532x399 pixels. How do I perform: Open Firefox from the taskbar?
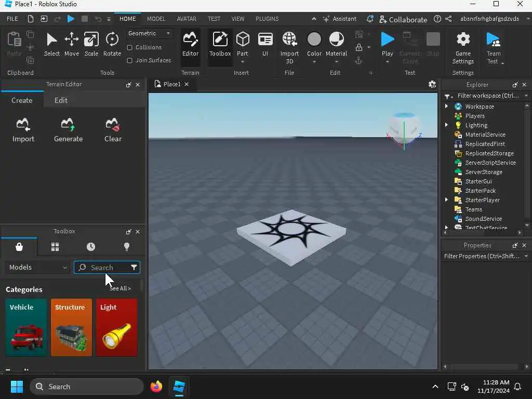(x=156, y=387)
